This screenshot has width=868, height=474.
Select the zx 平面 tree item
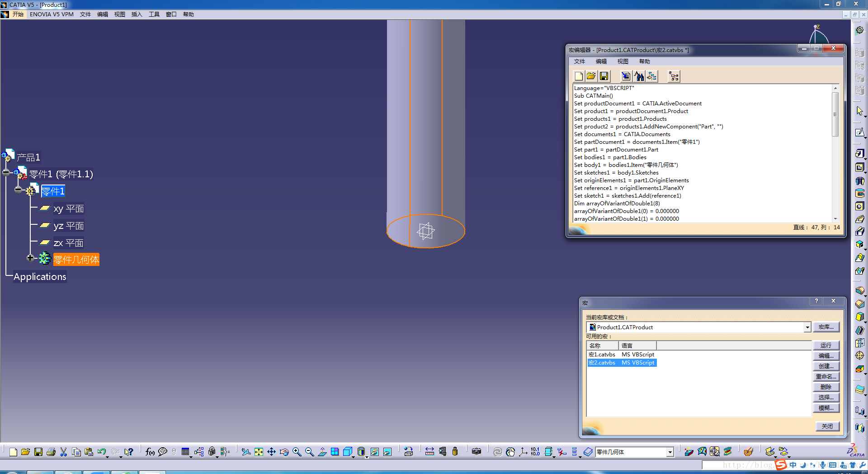(69, 243)
